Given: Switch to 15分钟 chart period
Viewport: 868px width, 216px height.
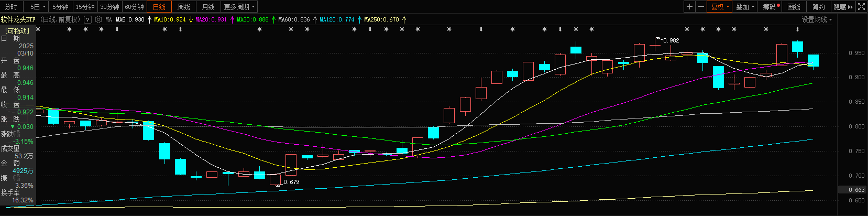Looking at the screenshot, I should click(85, 7).
